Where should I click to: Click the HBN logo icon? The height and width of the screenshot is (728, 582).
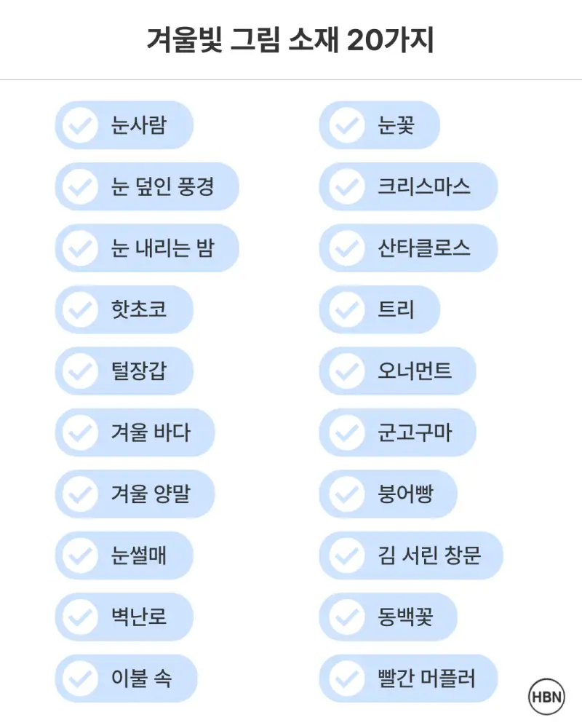pos(546,697)
